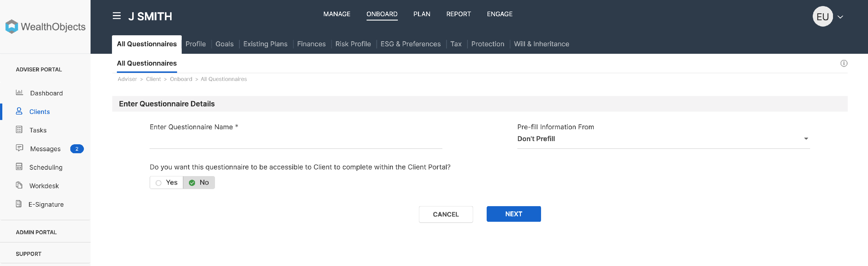Switch to the Goals tab
This screenshot has width=868, height=266.
(225, 44)
